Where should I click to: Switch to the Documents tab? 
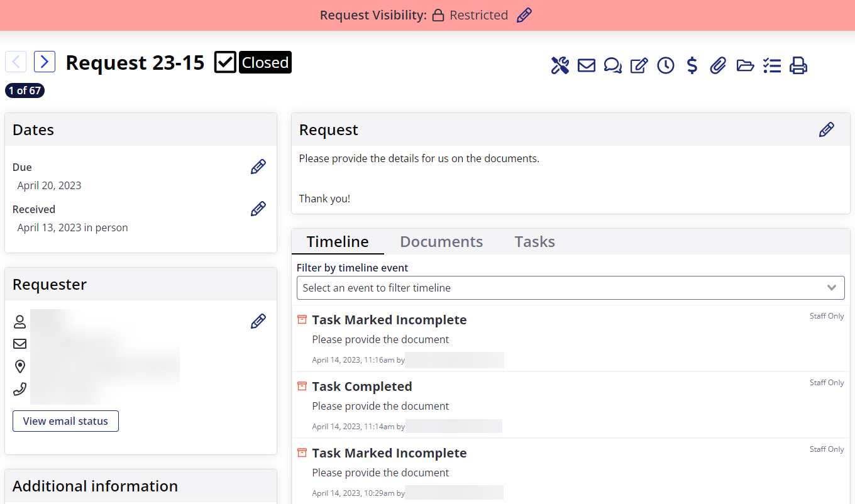click(441, 241)
